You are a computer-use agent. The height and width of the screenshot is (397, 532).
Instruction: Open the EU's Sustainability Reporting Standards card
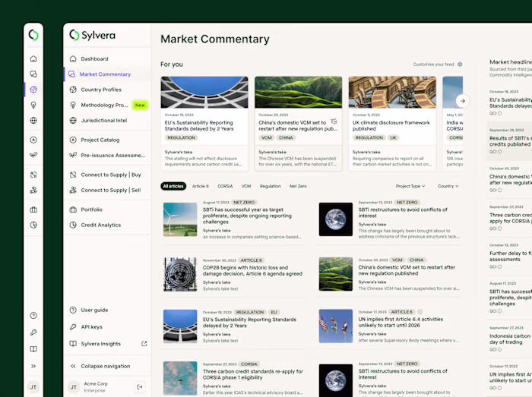[x=204, y=124]
